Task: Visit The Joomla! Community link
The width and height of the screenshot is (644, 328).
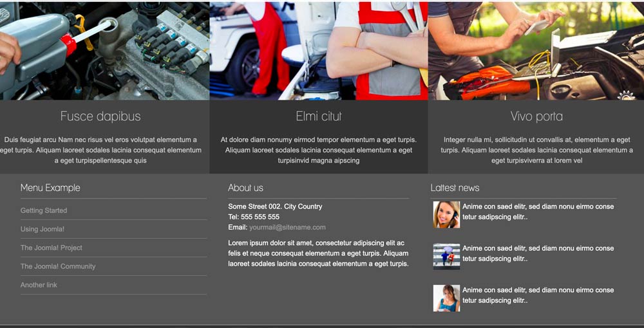Action: pos(58,266)
